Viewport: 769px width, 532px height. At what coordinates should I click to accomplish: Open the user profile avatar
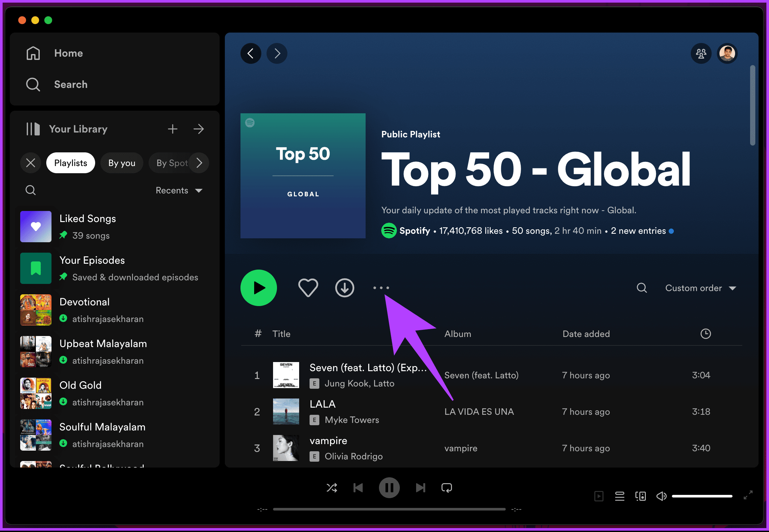pos(727,53)
